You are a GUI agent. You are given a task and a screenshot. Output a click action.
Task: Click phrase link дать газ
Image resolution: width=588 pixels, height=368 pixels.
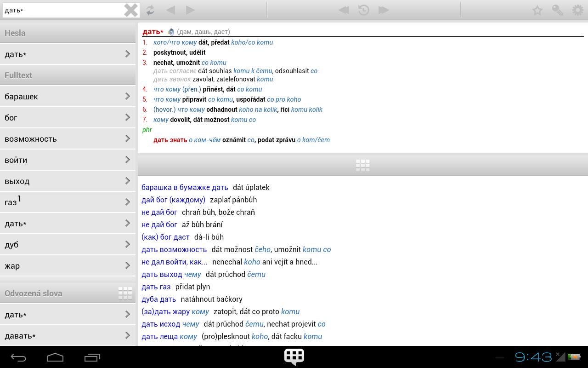pos(156,287)
